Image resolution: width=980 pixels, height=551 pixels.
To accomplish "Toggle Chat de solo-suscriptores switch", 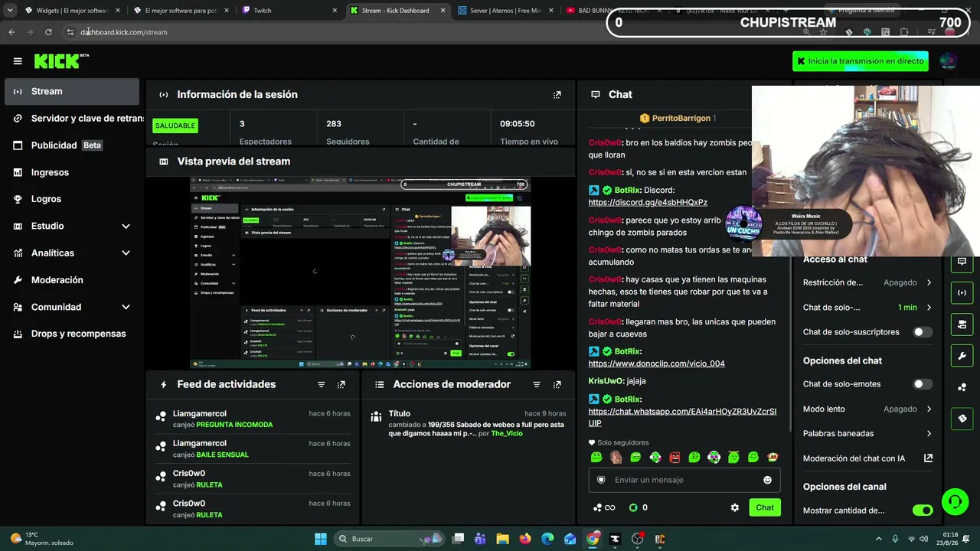I will (923, 332).
